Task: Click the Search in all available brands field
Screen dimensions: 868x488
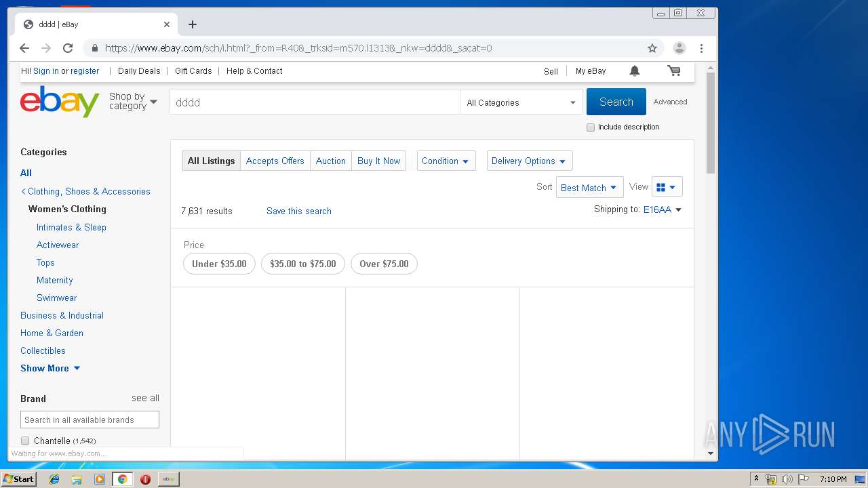Action: [x=90, y=420]
